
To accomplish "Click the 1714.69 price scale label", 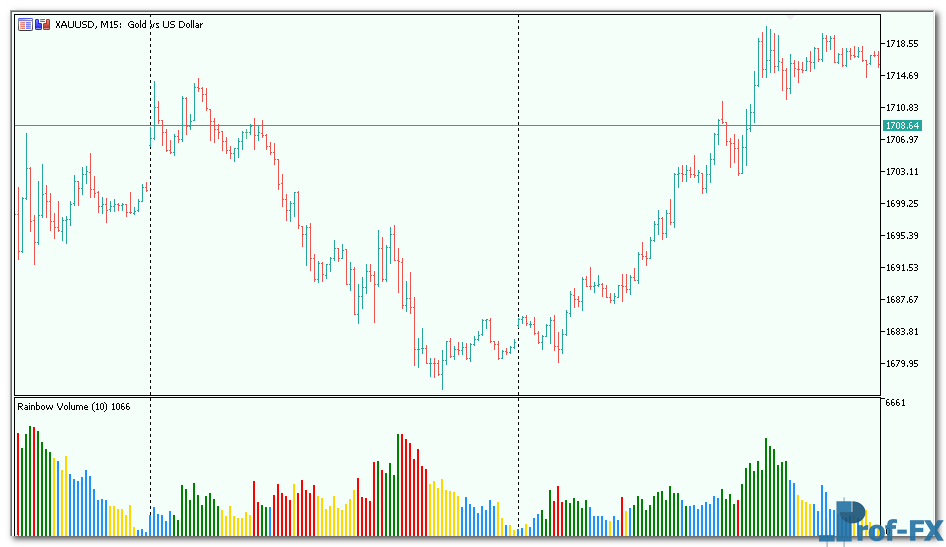I will coord(901,76).
